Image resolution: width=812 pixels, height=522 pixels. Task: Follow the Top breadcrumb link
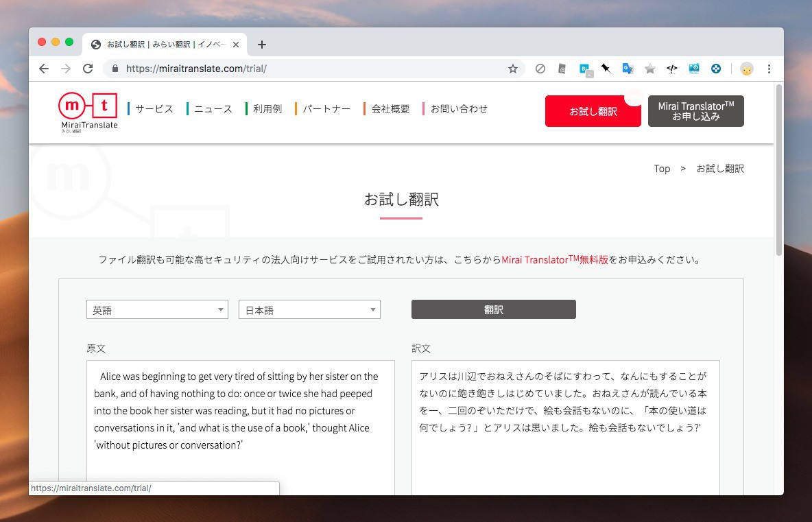662,169
